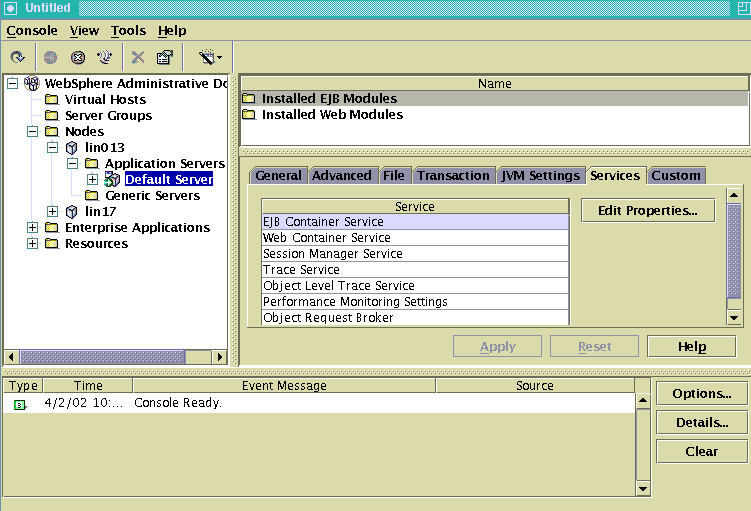This screenshot has width=751, height=511.
Task: Click the WebSphere Administrative Domain globe icon
Action: pos(32,83)
